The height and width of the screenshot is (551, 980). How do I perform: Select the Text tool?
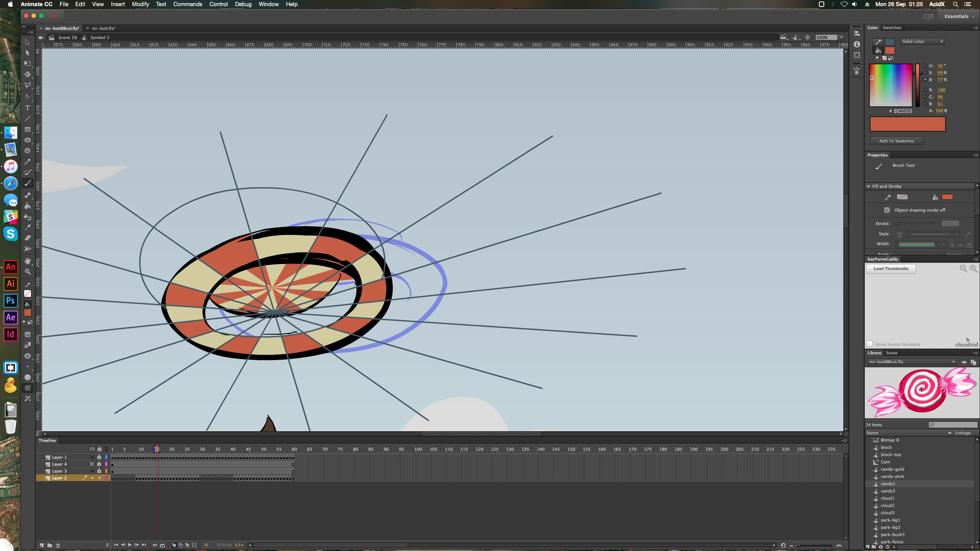click(x=27, y=108)
